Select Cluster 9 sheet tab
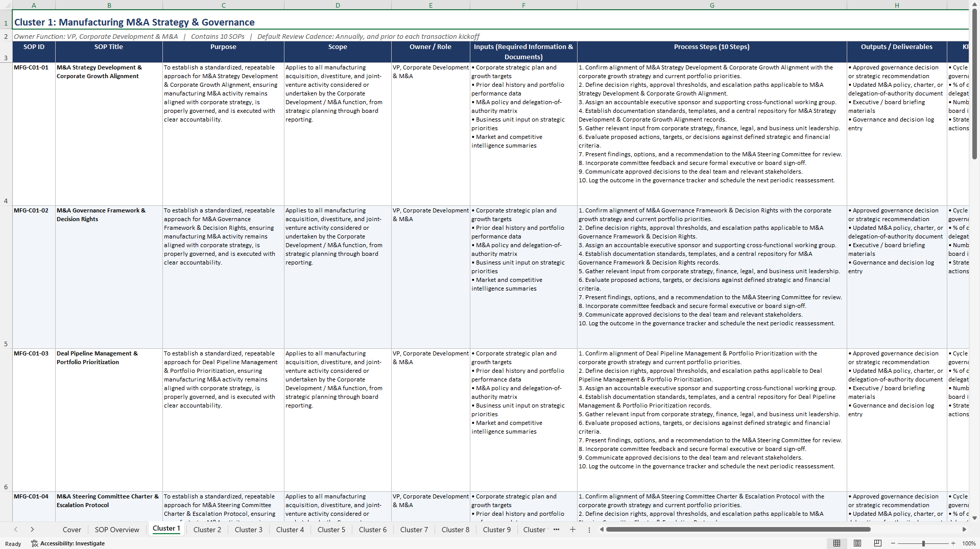The height and width of the screenshot is (549, 980). coord(497,530)
